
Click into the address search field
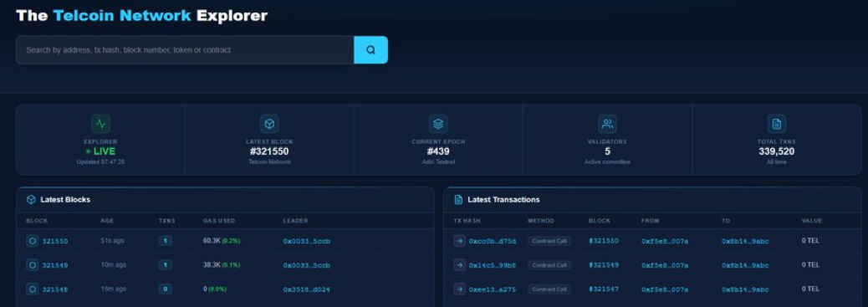185,50
